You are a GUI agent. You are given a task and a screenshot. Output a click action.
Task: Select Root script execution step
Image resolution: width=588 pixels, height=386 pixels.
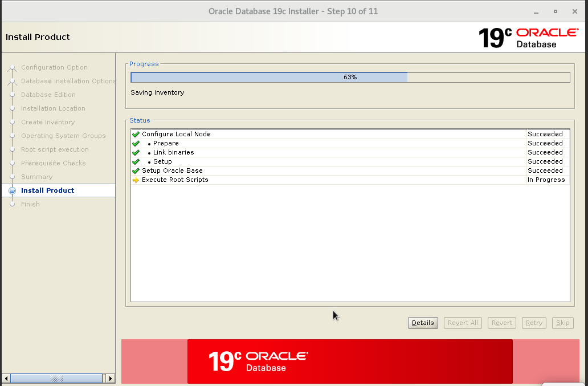[55, 150]
